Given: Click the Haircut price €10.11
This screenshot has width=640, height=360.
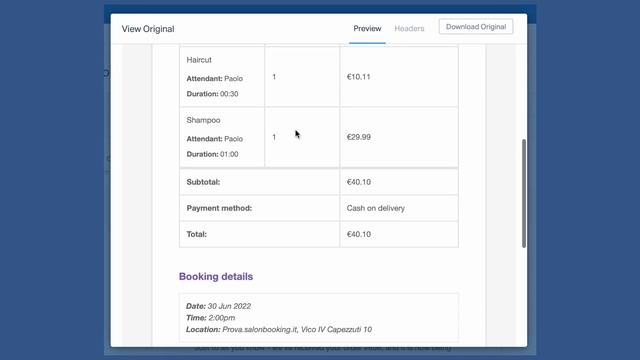Looking at the screenshot, I should tap(358, 77).
